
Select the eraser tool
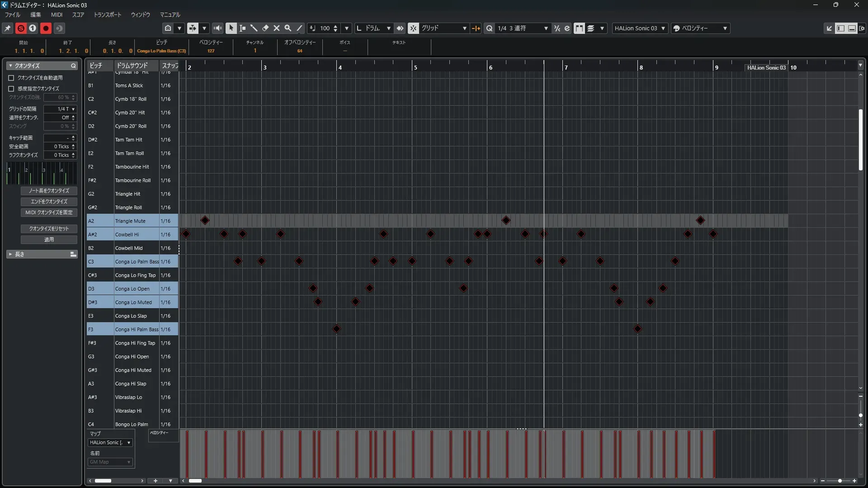click(265, 28)
